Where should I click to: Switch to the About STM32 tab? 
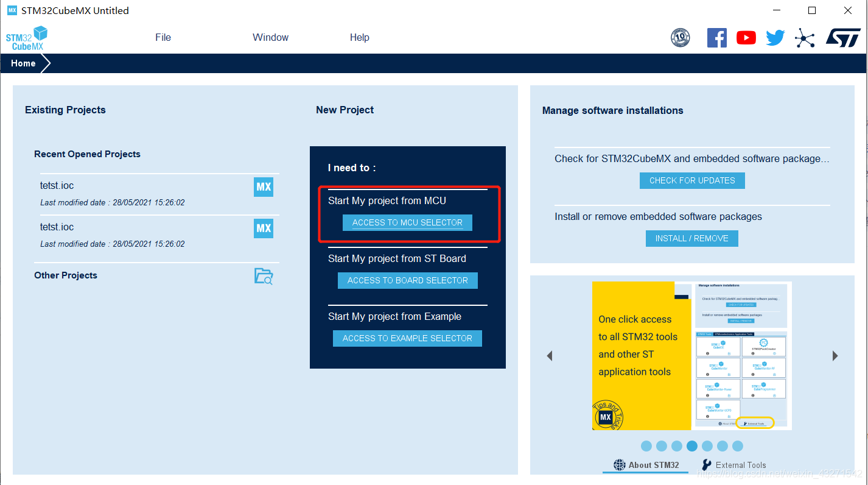click(x=646, y=465)
